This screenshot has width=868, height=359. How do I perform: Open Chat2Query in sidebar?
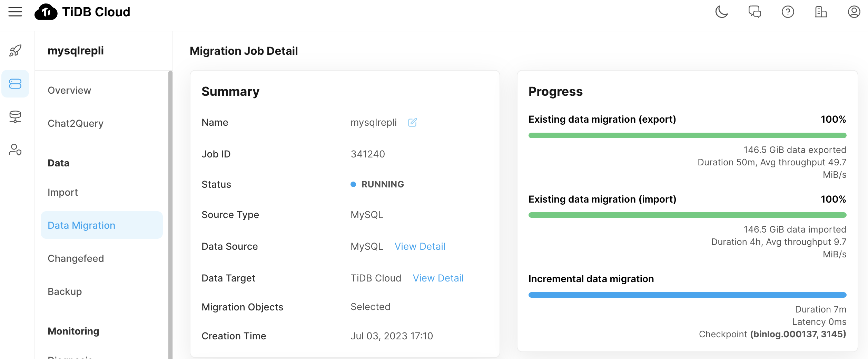(x=76, y=123)
